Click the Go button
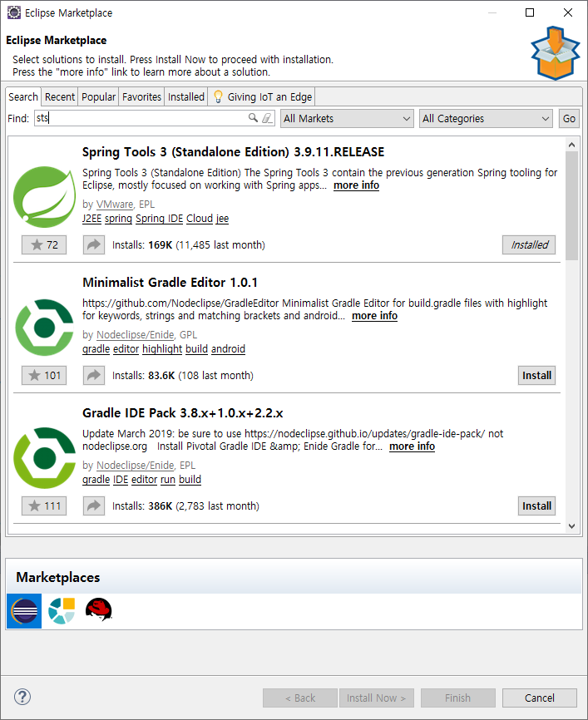The image size is (588, 720). (x=569, y=118)
